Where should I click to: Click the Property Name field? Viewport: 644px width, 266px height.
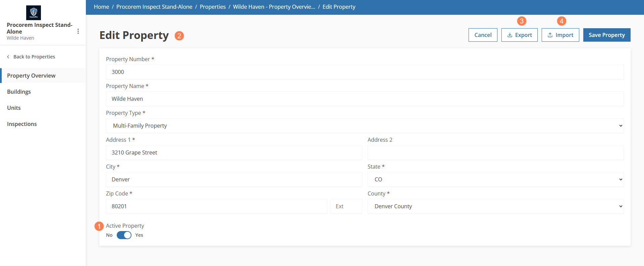tap(365, 99)
